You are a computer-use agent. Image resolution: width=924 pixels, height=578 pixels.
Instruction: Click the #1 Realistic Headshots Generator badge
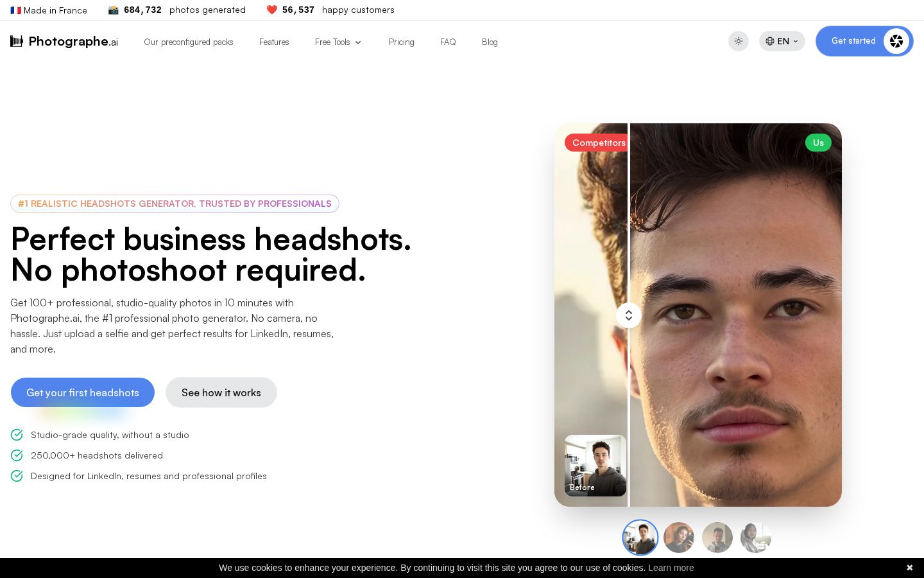click(175, 204)
